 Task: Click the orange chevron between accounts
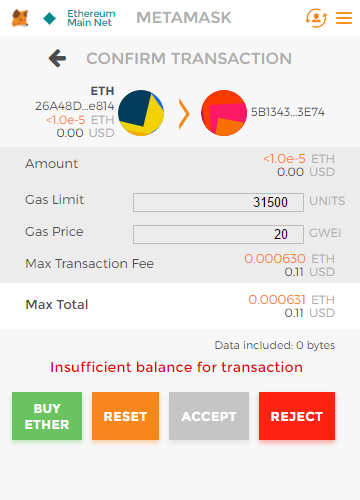click(x=184, y=114)
